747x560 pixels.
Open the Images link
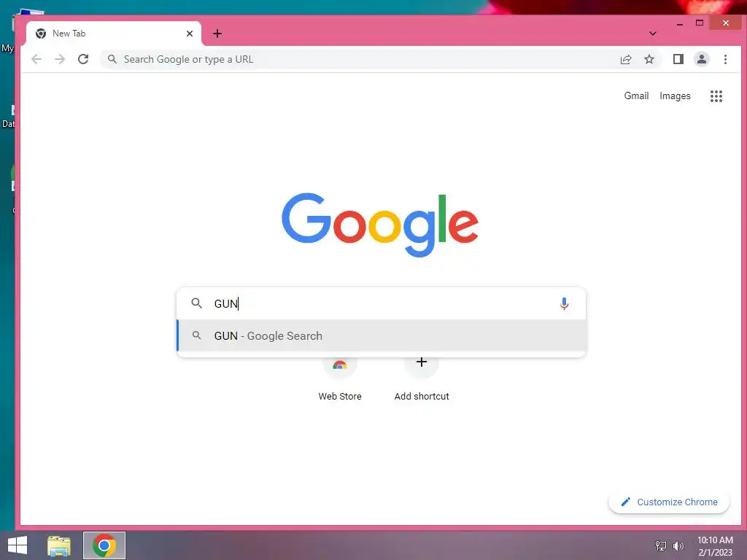coord(675,96)
